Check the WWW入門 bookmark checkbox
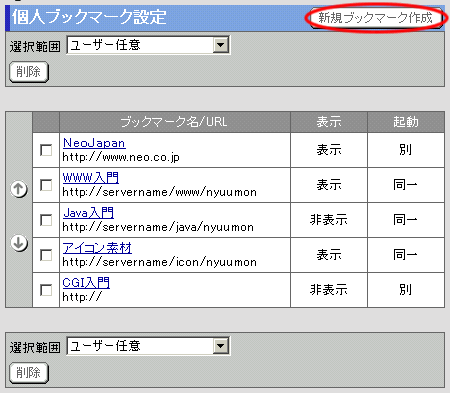 click(x=46, y=185)
